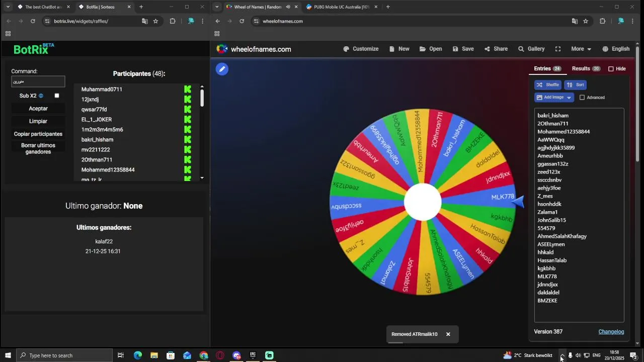The width and height of the screenshot is (644, 362).
Task: Toggle the Sub X2 checkbox
Action: point(57,96)
